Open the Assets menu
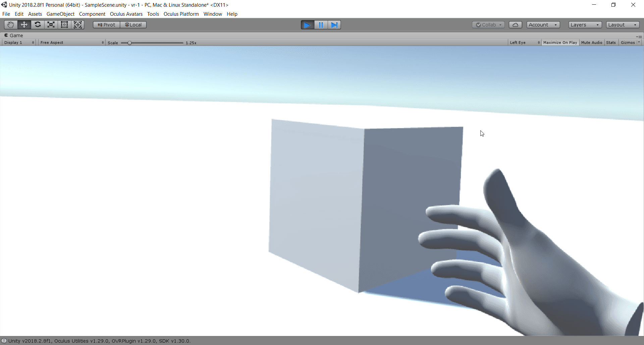 pyautogui.click(x=35, y=14)
